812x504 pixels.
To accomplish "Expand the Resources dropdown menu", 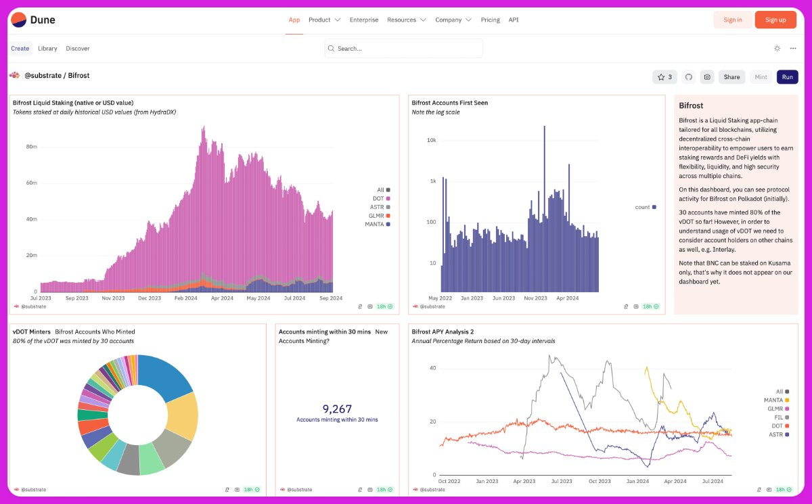I will (407, 20).
